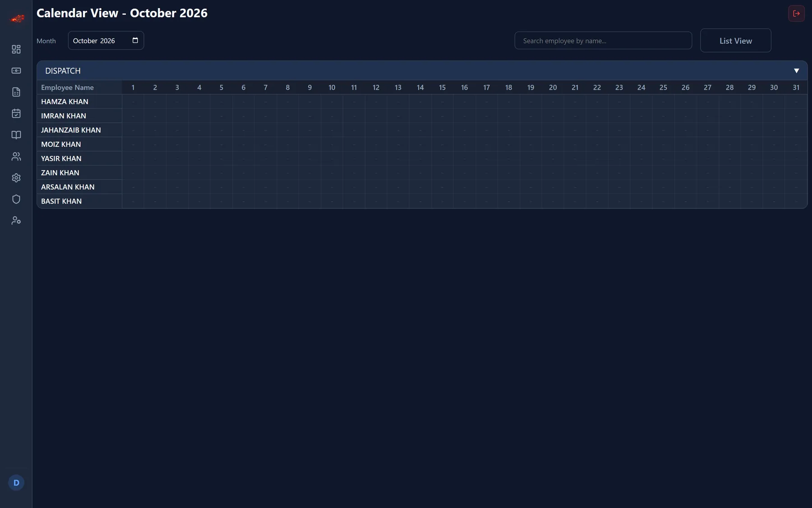
Task: Click MOIZ KHAN's cell for day 16
Action: coord(465,144)
